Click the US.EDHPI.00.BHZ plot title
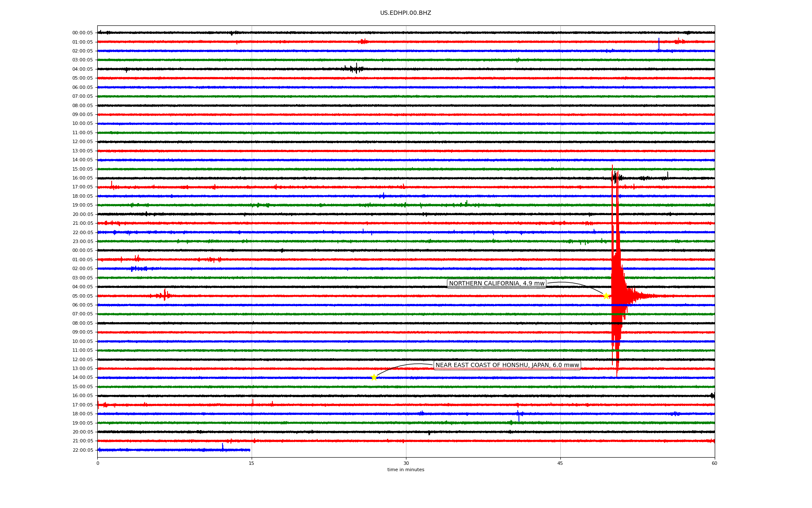Image resolution: width=812 pixels, height=508 pixels. point(406,13)
